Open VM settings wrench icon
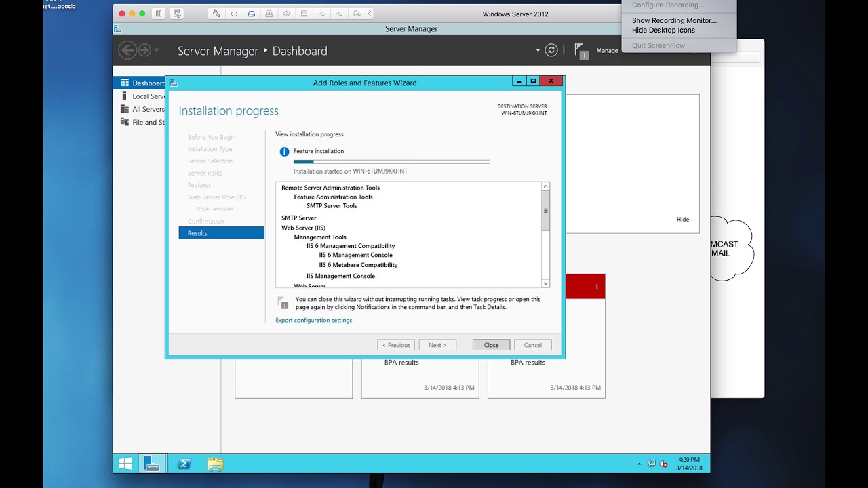The image size is (868, 488). 216,14
